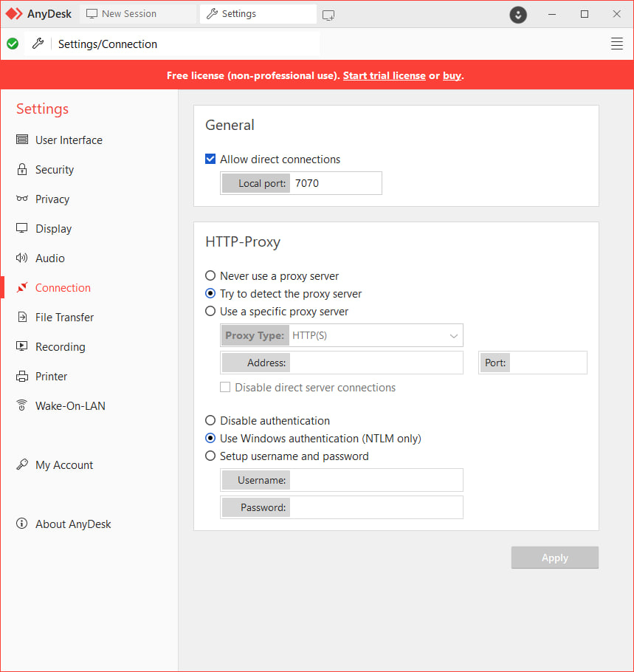The width and height of the screenshot is (634, 672).
Task: Open the Security lock settings
Action: point(54,170)
